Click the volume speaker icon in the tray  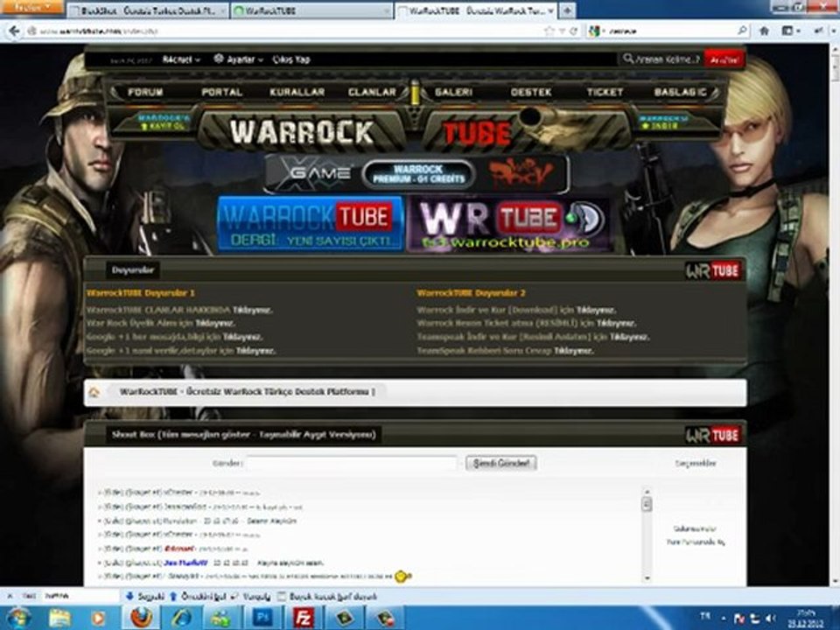(x=771, y=619)
